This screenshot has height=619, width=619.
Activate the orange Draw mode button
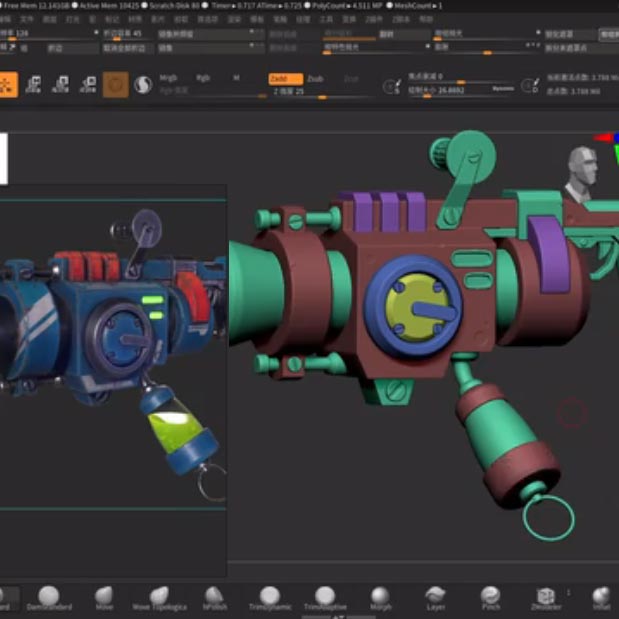pyautogui.click(x=8, y=84)
